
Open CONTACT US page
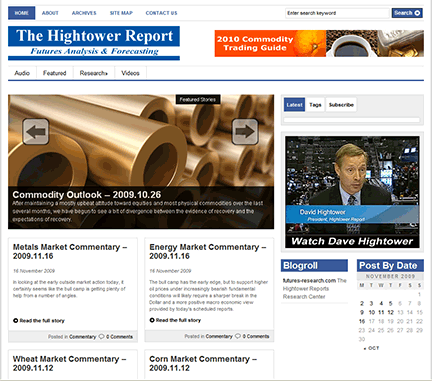161,13
